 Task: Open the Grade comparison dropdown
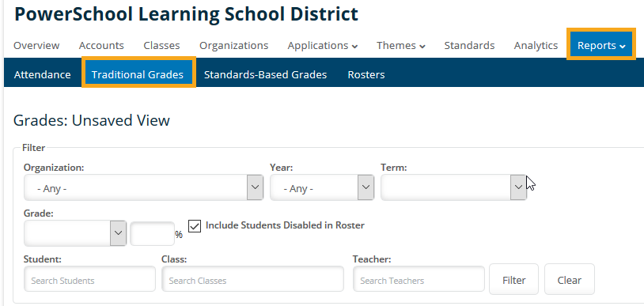pos(75,233)
